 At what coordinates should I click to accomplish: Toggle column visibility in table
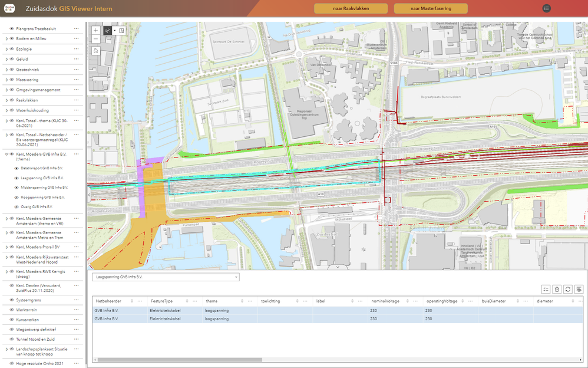pyautogui.click(x=579, y=289)
